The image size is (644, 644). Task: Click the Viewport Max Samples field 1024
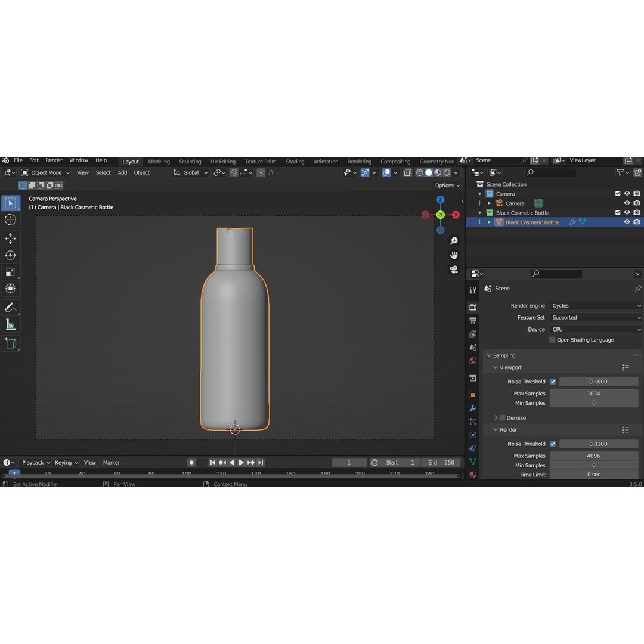594,394
